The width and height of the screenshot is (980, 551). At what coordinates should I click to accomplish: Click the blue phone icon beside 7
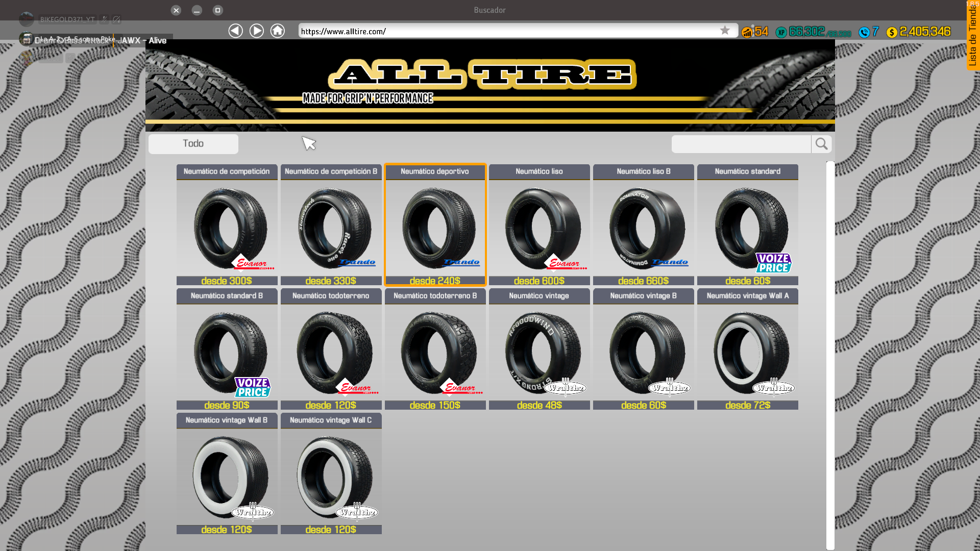[864, 33]
